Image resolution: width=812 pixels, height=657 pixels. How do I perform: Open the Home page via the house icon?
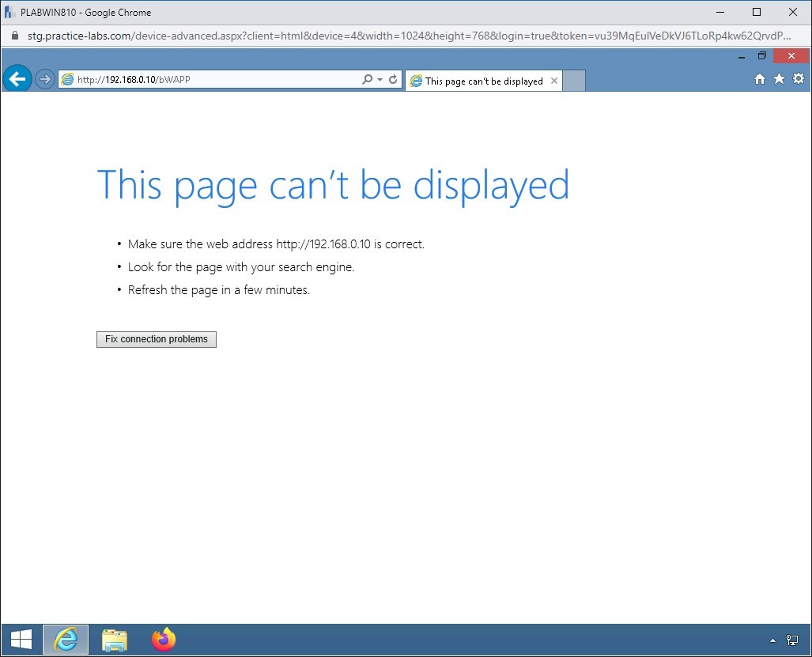tap(759, 79)
